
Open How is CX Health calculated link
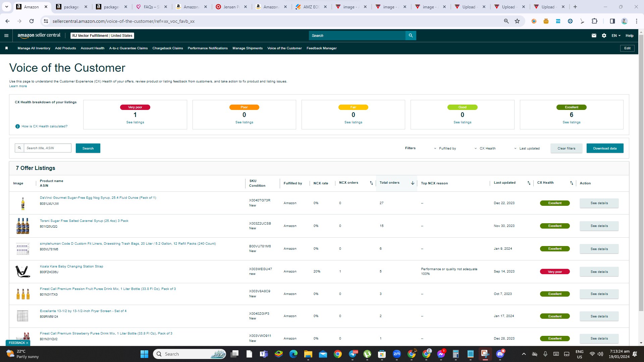pyautogui.click(x=44, y=126)
